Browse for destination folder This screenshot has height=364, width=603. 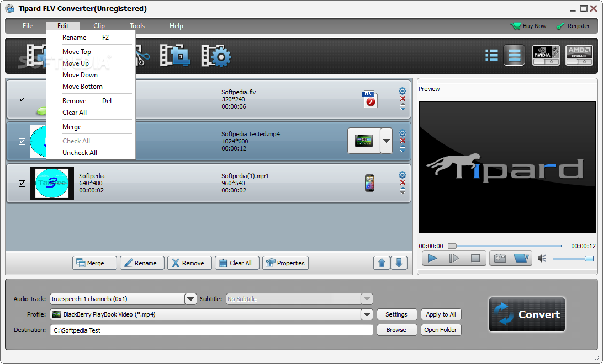[x=396, y=330]
